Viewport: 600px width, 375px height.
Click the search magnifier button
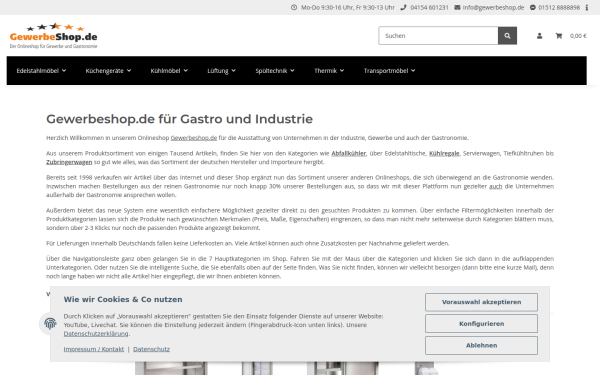[507, 36]
